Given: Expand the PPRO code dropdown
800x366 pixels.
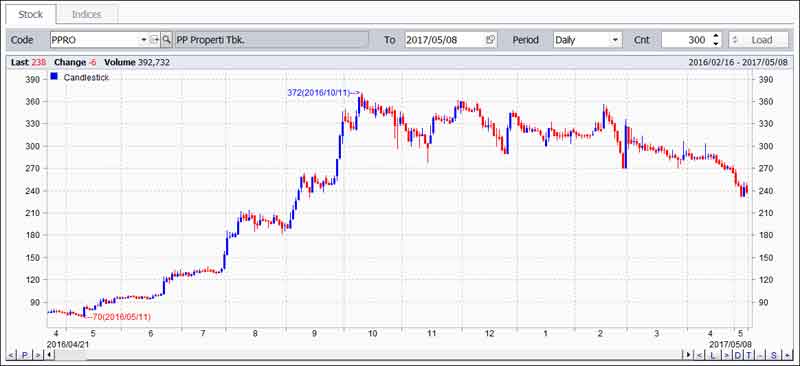Looking at the screenshot, I should (x=143, y=39).
